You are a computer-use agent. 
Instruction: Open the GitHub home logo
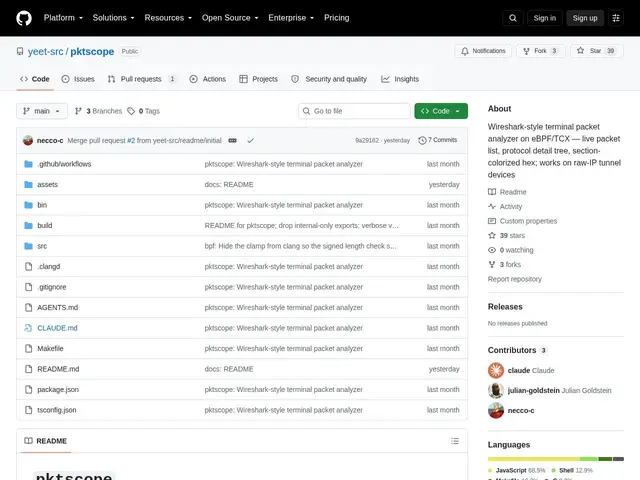pos(24,18)
